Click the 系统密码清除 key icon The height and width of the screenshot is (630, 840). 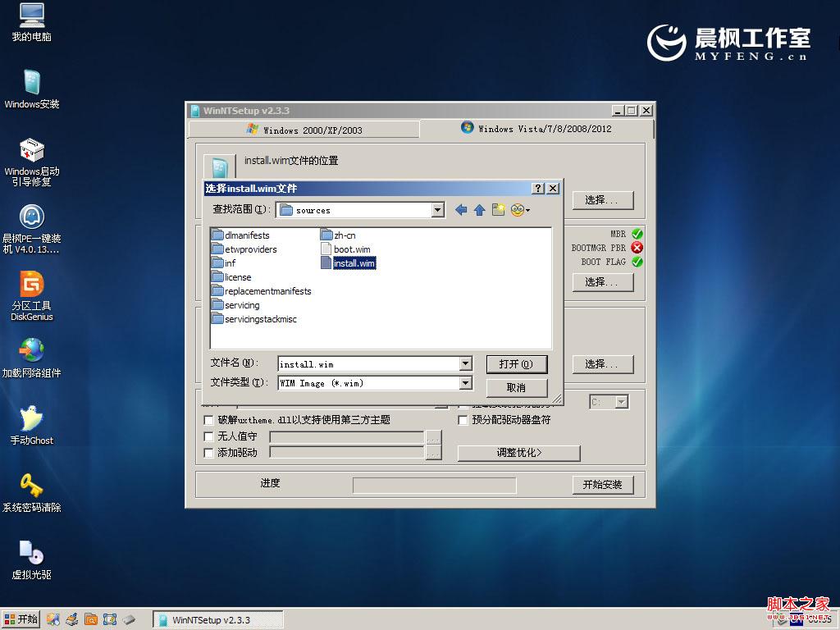[32, 486]
